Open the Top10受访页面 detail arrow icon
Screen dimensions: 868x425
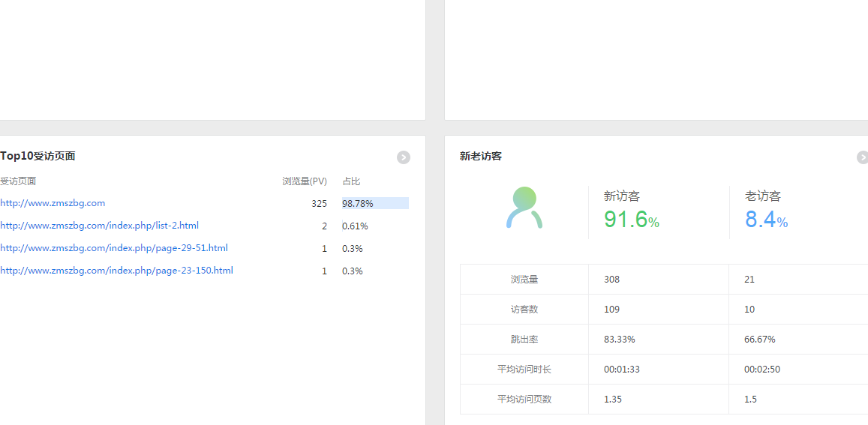pyautogui.click(x=404, y=157)
